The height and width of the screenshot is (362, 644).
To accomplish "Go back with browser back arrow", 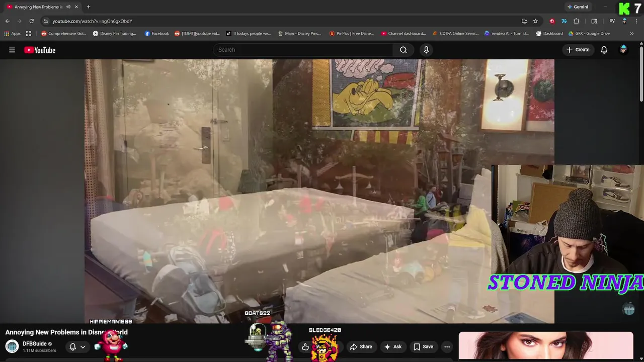I will (x=7, y=21).
